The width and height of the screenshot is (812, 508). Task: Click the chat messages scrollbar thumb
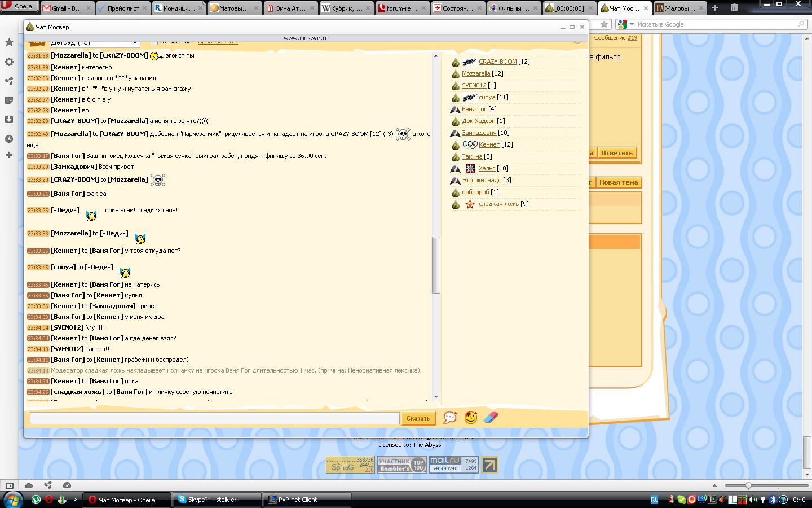coord(436,265)
